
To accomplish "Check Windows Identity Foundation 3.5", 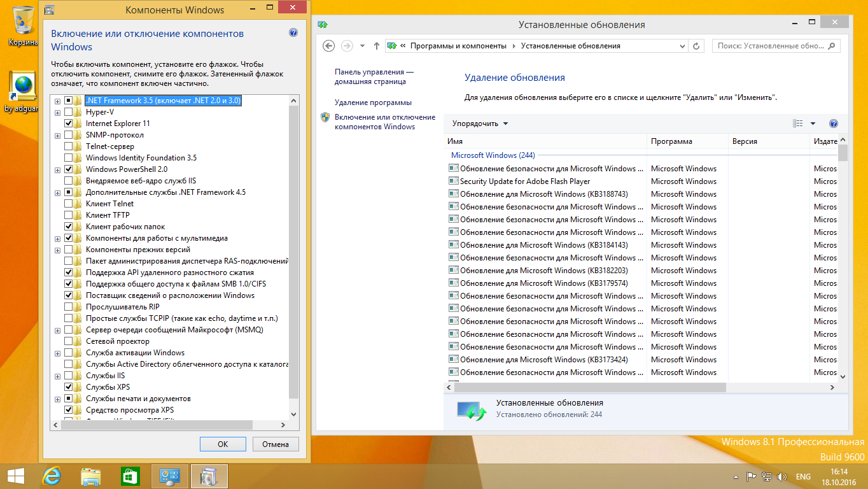I will click(x=68, y=158).
